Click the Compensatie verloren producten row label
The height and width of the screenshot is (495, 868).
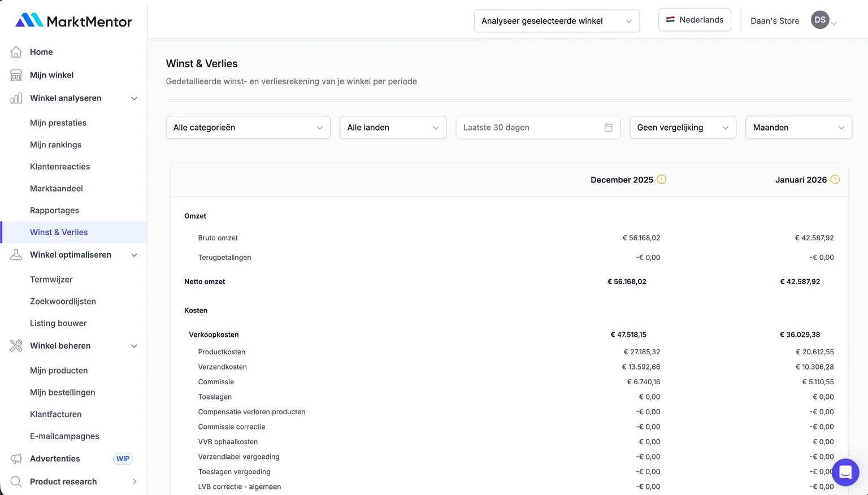click(x=251, y=412)
